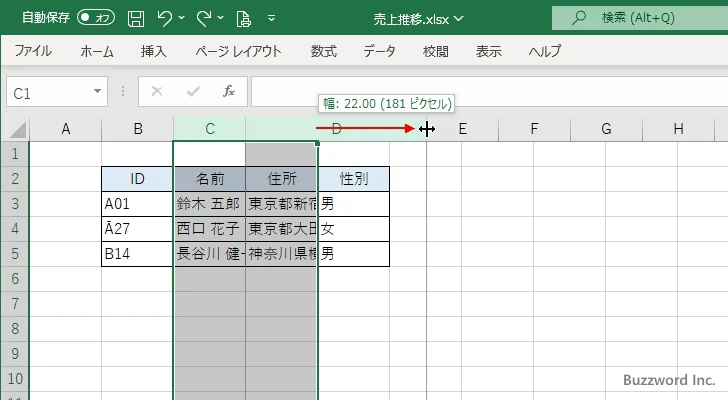Click the 女 cell in row 4
Viewport: 728px width, 400px height.
click(x=354, y=229)
